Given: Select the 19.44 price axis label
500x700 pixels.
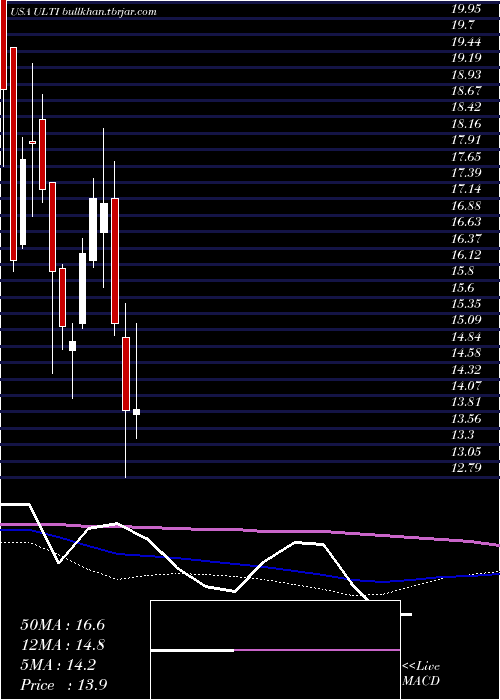Looking at the screenshot, I should 466,42.
